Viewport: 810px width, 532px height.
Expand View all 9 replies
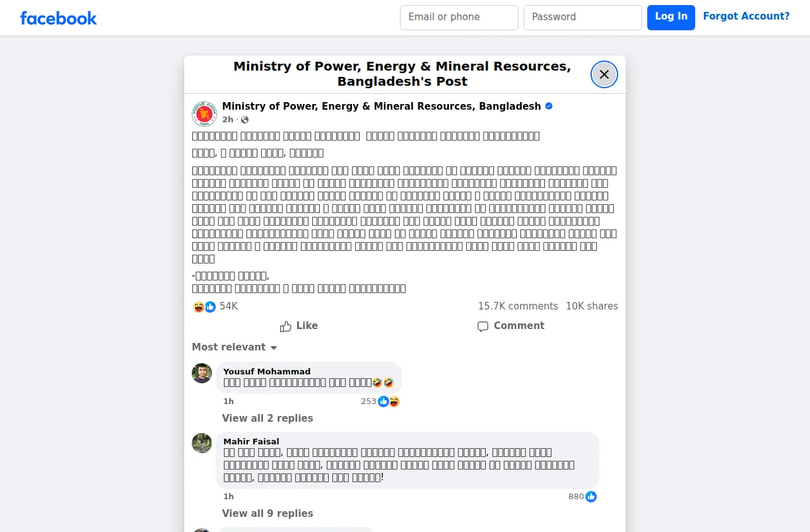tap(267, 514)
